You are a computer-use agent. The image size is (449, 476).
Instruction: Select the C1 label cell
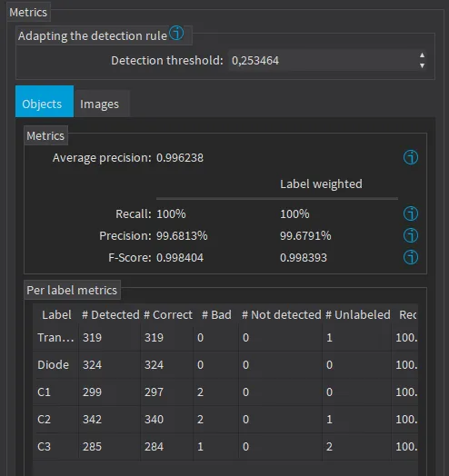[x=55, y=392]
